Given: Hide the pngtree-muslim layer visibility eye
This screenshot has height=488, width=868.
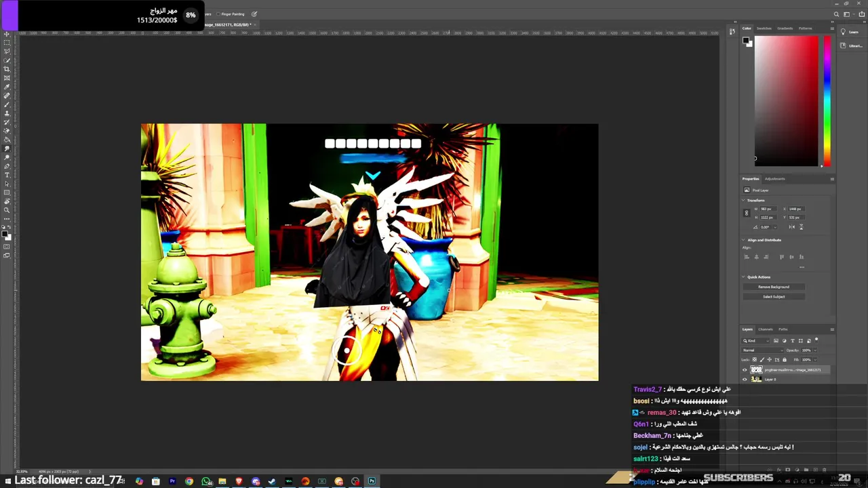Looking at the screenshot, I should point(745,370).
